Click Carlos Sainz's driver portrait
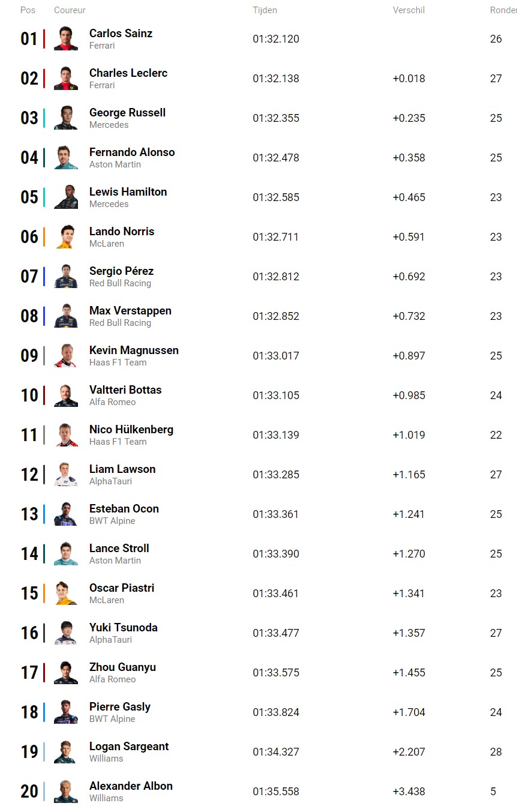This screenshot has width=517, height=812. [x=66, y=39]
